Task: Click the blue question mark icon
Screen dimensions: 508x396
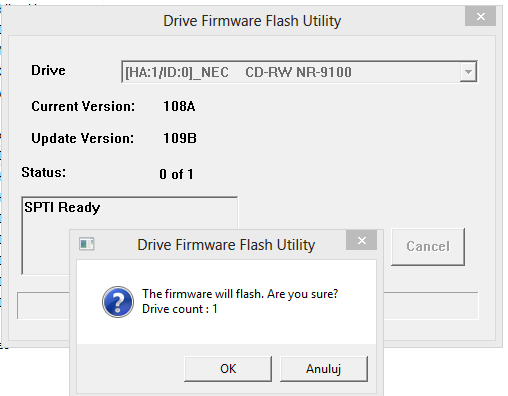Action: (x=118, y=302)
